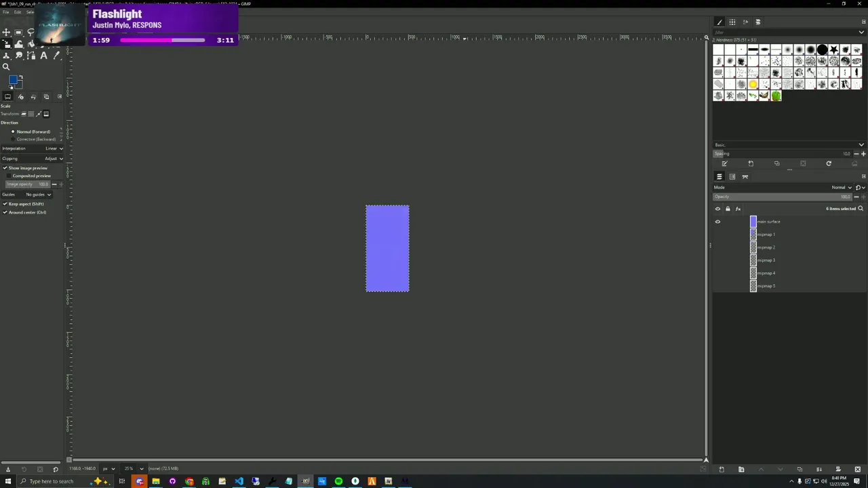
Task: Click the Image opacity slider
Action: 27,184
